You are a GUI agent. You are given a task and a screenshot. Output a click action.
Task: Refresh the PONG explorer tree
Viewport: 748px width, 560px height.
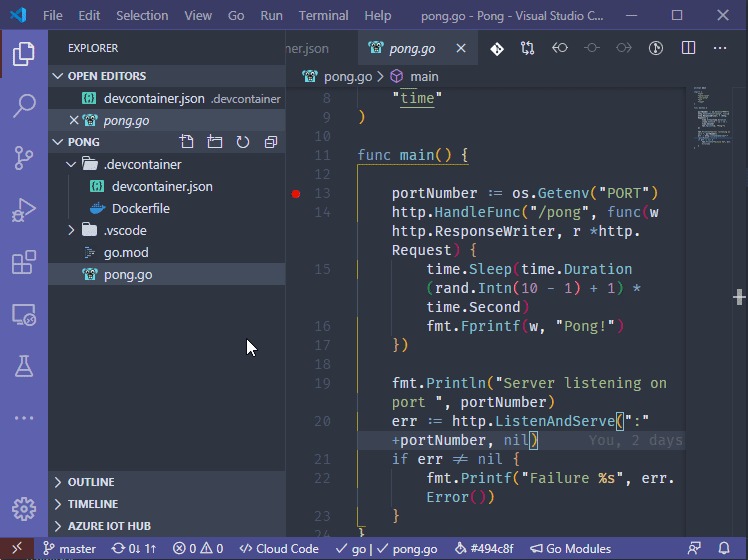coord(243,142)
